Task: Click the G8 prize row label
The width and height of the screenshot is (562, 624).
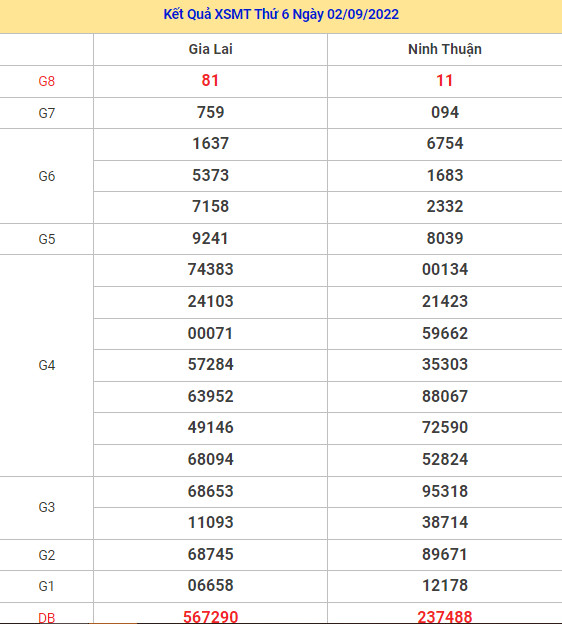Action: tap(47, 81)
